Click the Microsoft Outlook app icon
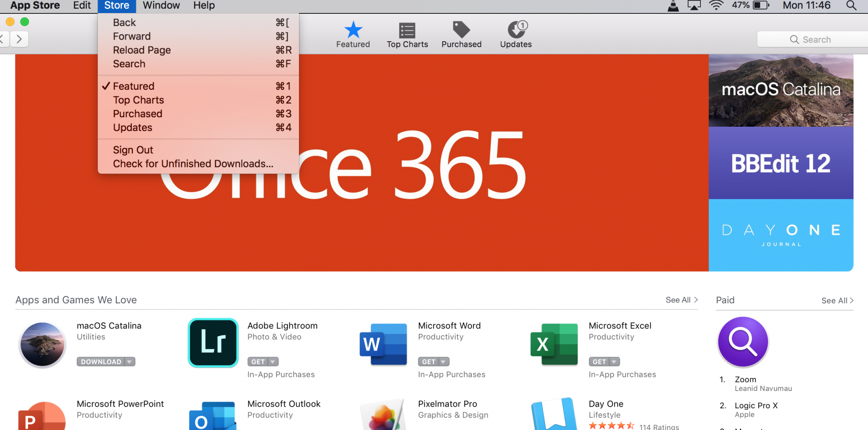Screen dimensions: 868x430 213,416
